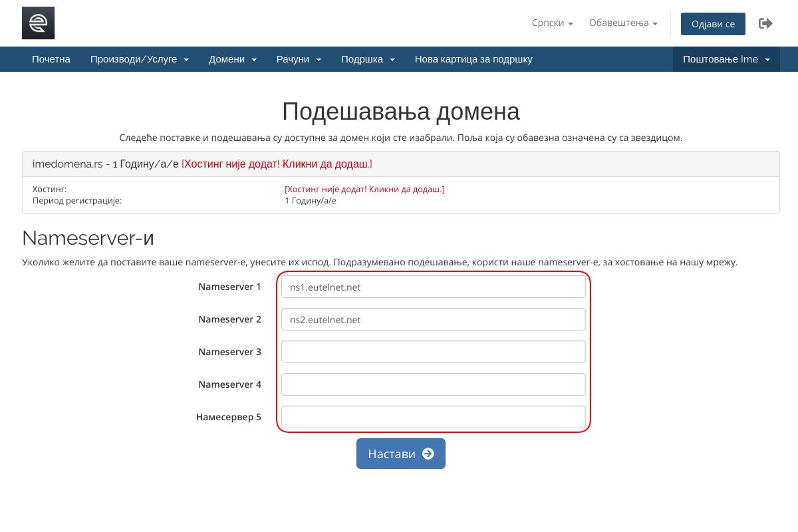This screenshot has width=798, height=532.
Task: Click the Настави continue button
Action: [401, 454]
